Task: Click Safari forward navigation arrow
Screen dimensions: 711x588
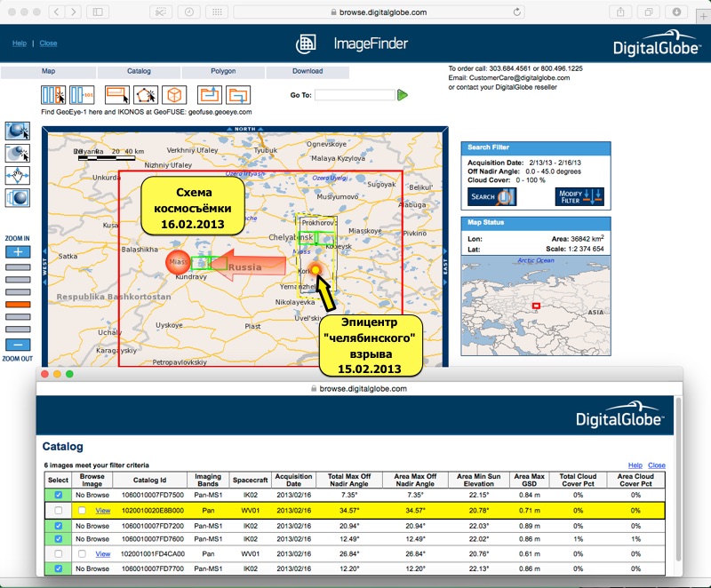Action: 74,12
